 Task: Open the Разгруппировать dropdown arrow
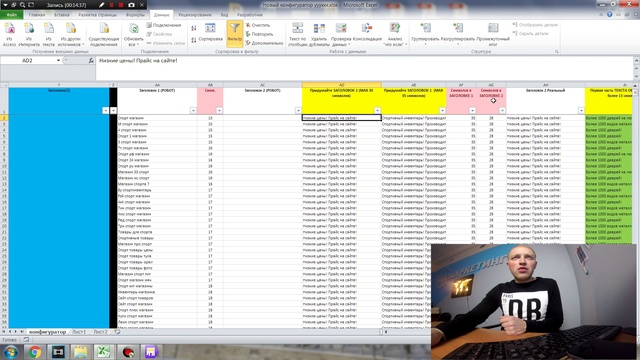(458, 44)
